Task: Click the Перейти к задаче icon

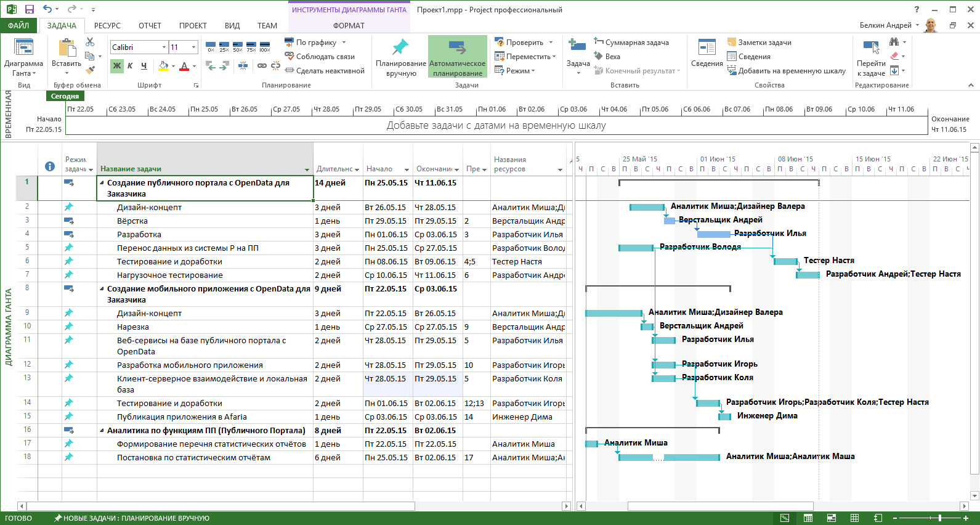Action: pyautogui.click(x=871, y=48)
